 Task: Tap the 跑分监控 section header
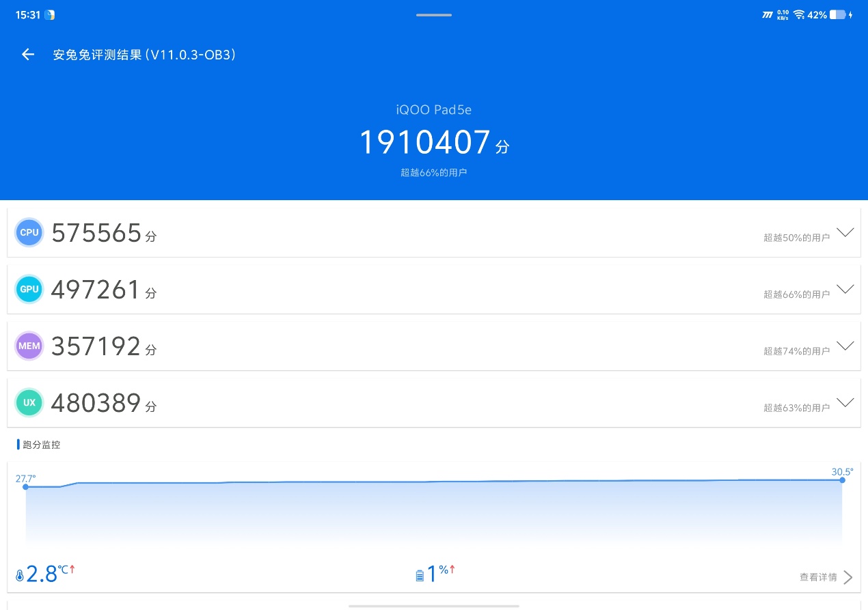41,445
